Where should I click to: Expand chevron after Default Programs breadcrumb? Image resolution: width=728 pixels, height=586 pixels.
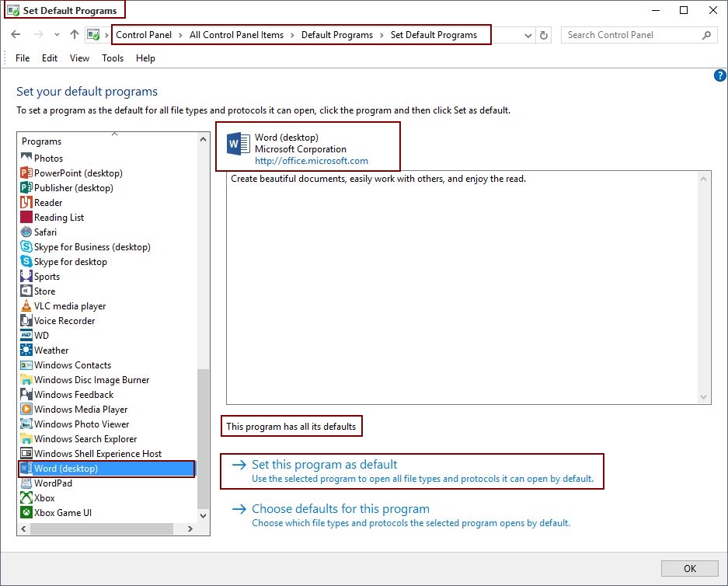(x=381, y=35)
